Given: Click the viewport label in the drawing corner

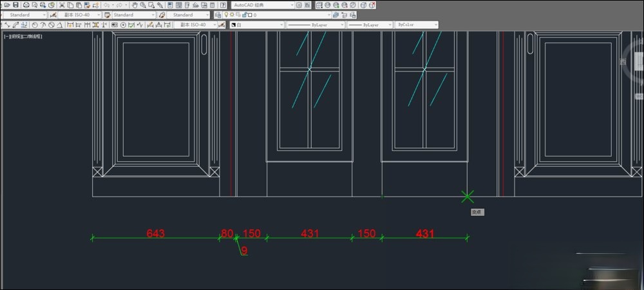Looking at the screenshot, I should [23, 36].
